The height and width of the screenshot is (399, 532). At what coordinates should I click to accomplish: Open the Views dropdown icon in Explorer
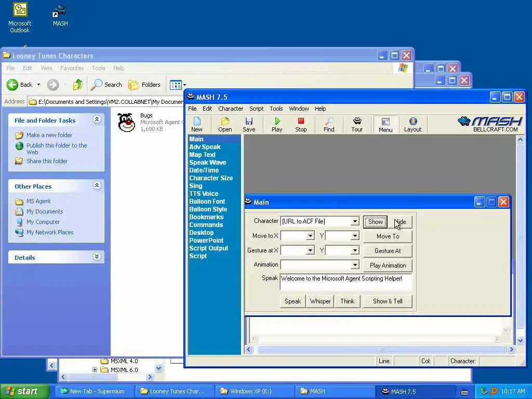click(178, 85)
